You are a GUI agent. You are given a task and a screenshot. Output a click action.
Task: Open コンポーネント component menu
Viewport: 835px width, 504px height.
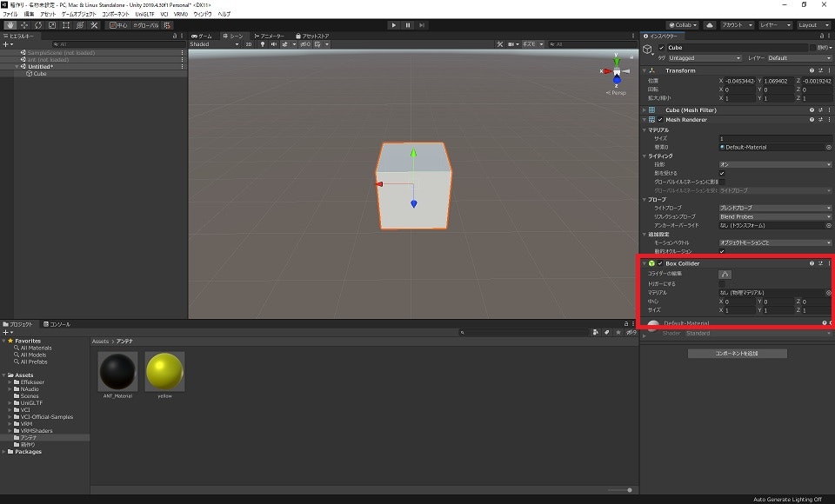pos(116,15)
